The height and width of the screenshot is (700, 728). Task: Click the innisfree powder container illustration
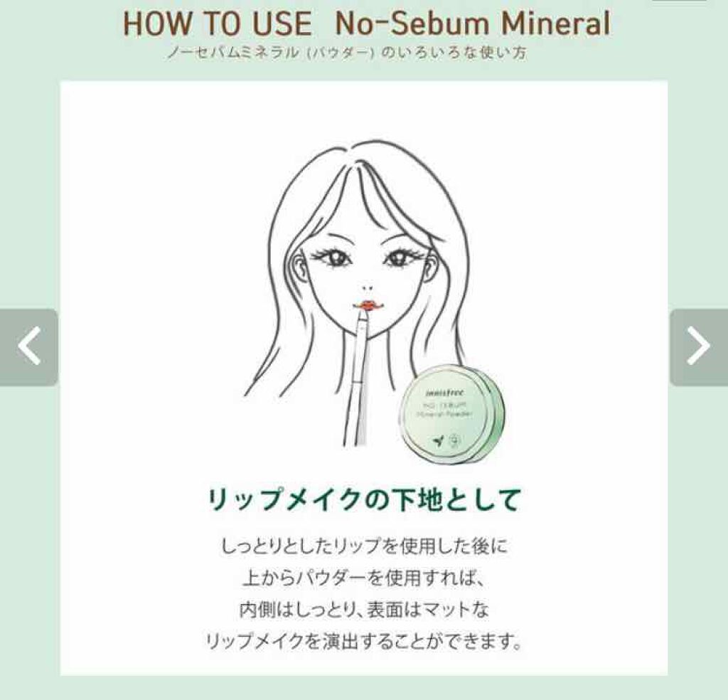[x=451, y=414]
